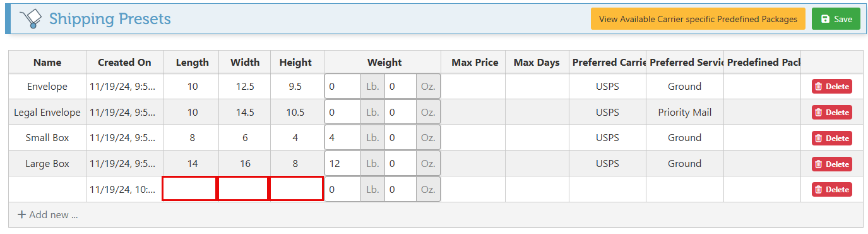
Task: Edit Small Box ounces weight field
Action: click(x=400, y=138)
